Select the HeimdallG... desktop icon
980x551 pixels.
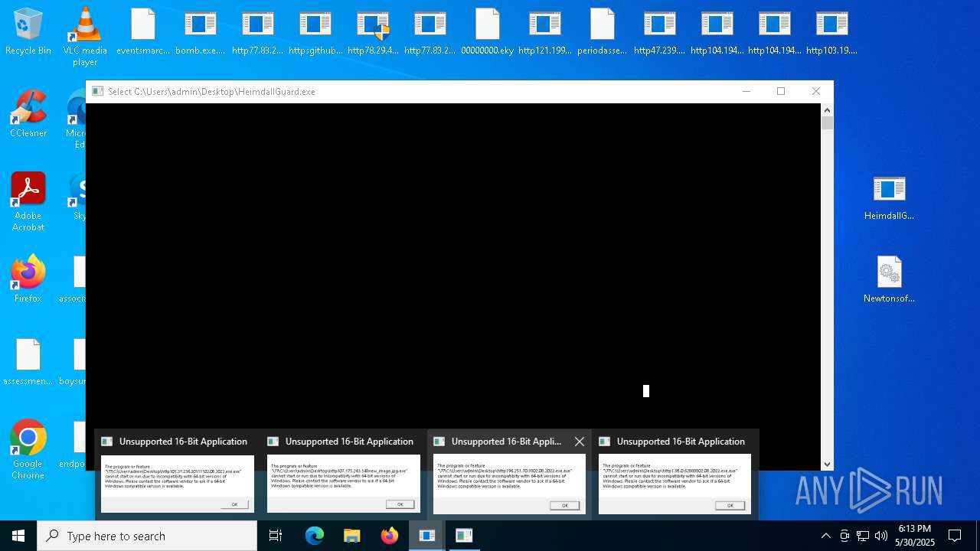[889, 197]
